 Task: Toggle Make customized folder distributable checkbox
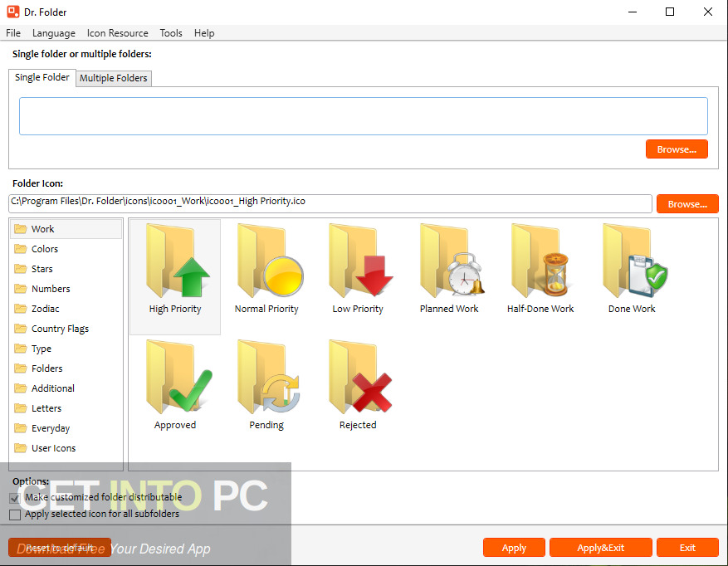pyautogui.click(x=15, y=498)
